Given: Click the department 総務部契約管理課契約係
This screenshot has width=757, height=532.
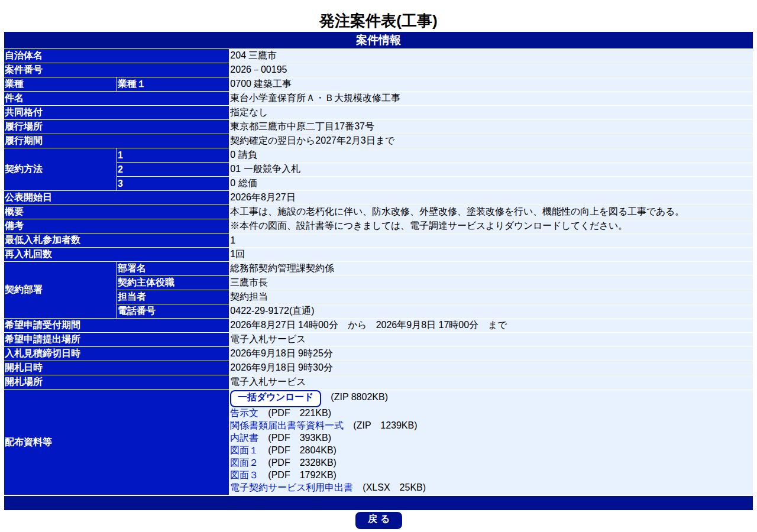Looking at the screenshot, I should 282,268.
